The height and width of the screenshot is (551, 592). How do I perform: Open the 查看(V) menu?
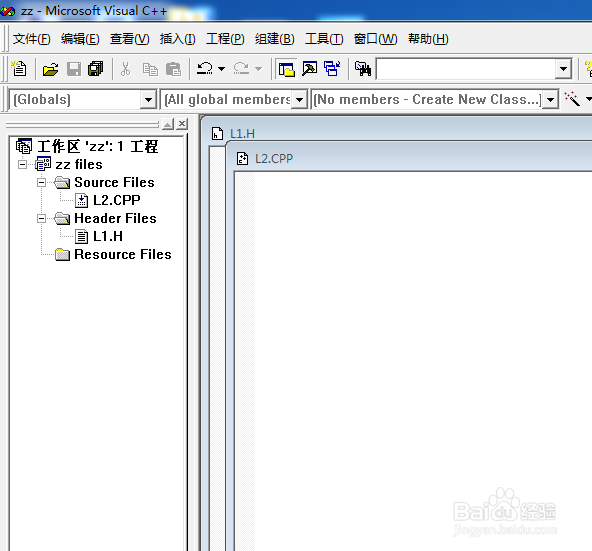130,39
